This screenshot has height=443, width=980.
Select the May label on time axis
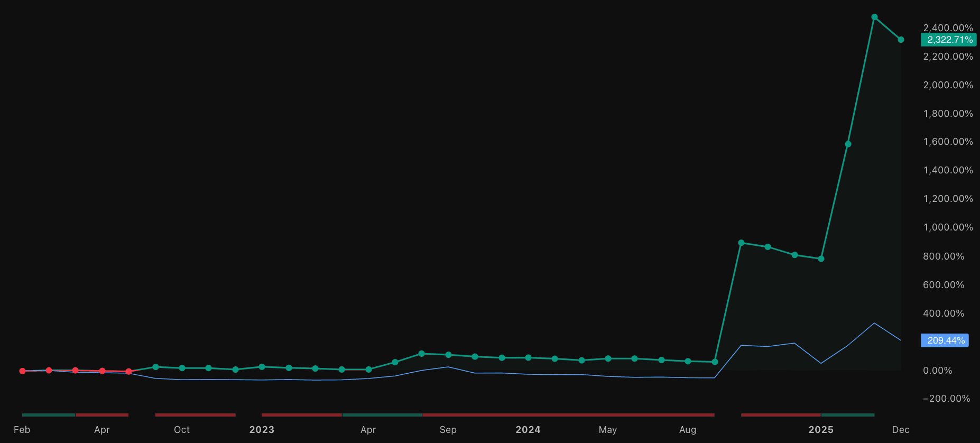pos(608,430)
